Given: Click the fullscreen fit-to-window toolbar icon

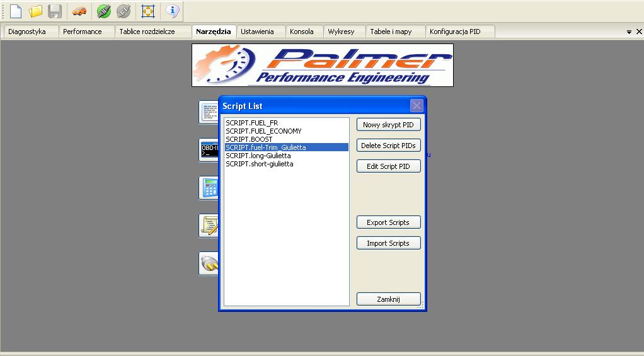Looking at the screenshot, I should pos(148,11).
